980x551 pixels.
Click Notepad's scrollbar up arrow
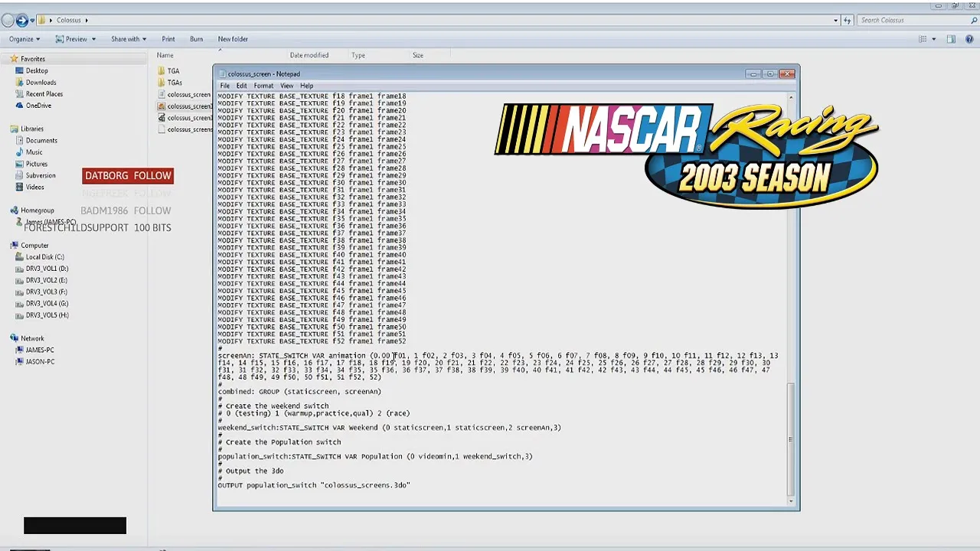pyautogui.click(x=791, y=97)
